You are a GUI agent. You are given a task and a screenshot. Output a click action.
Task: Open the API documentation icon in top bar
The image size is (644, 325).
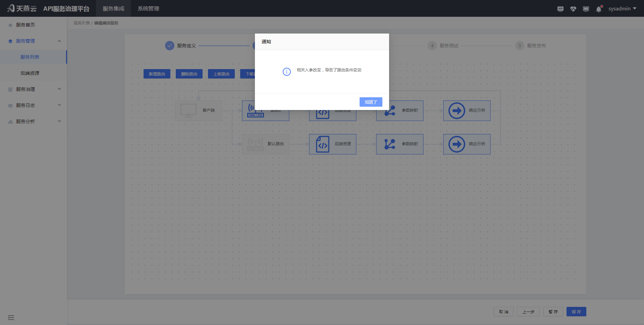(x=560, y=9)
